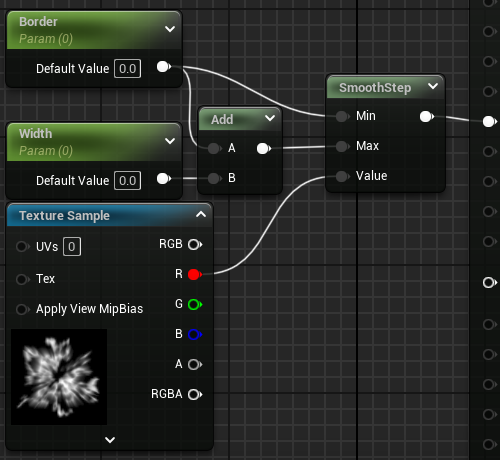Image resolution: width=500 pixels, height=460 pixels.
Task: Click the green G output pin
Action: pos(195,305)
